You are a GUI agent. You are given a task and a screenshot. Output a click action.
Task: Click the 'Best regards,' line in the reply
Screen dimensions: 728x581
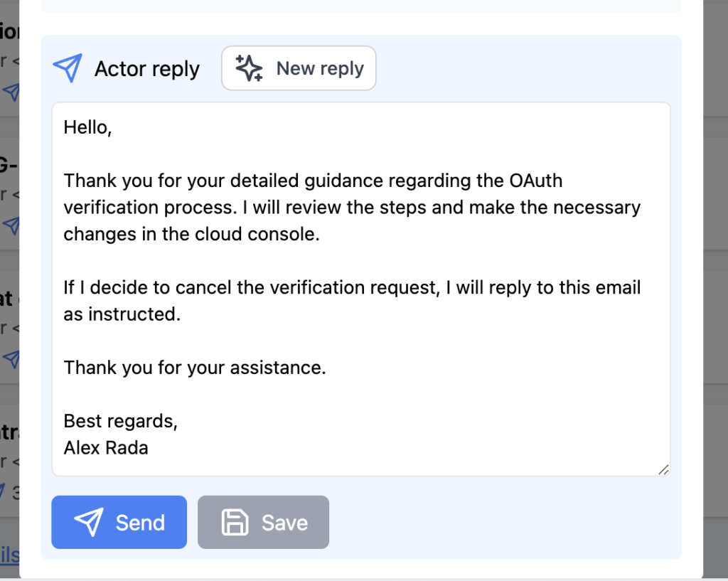(x=121, y=421)
